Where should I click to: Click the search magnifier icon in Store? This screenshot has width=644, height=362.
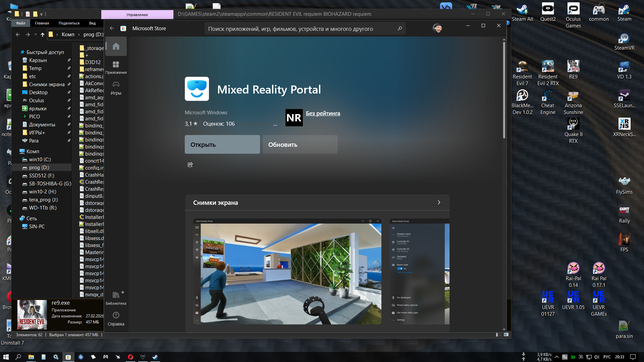click(x=399, y=29)
